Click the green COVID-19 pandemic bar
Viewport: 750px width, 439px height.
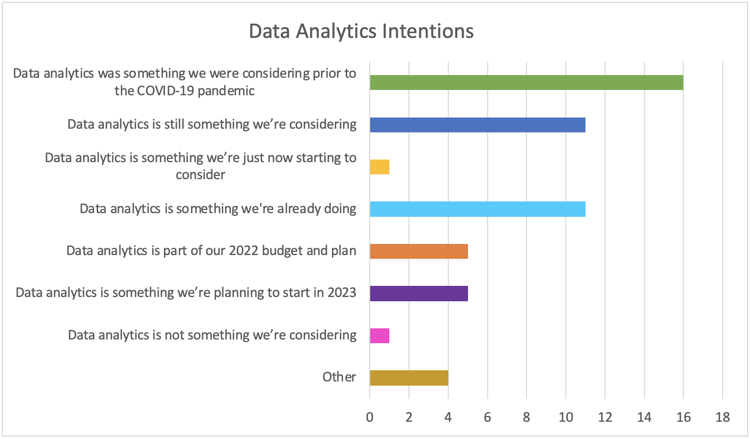click(526, 83)
